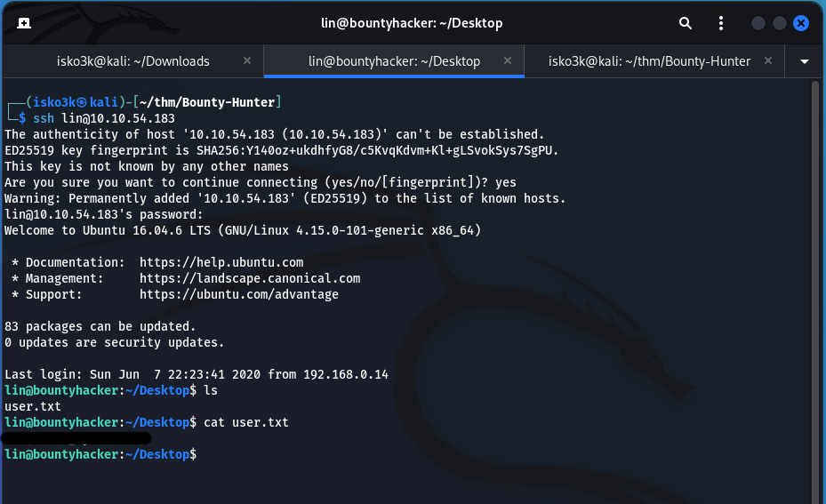
Task: Close the terminal window with blue button
Action: point(801,23)
